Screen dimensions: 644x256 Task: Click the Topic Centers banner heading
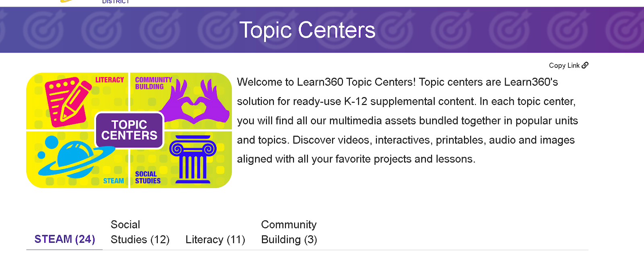(307, 30)
